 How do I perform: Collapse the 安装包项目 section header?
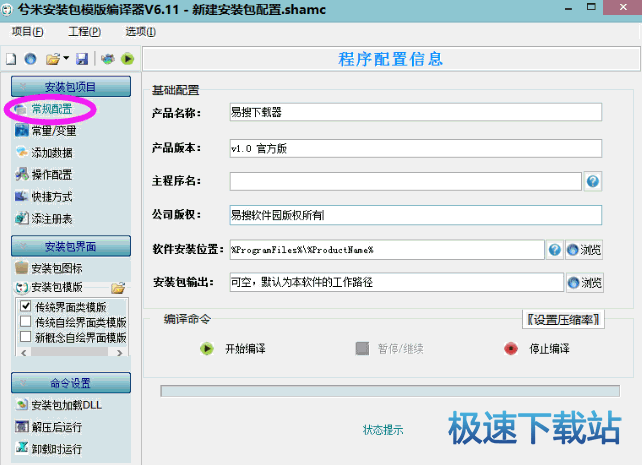pos(71,86)
